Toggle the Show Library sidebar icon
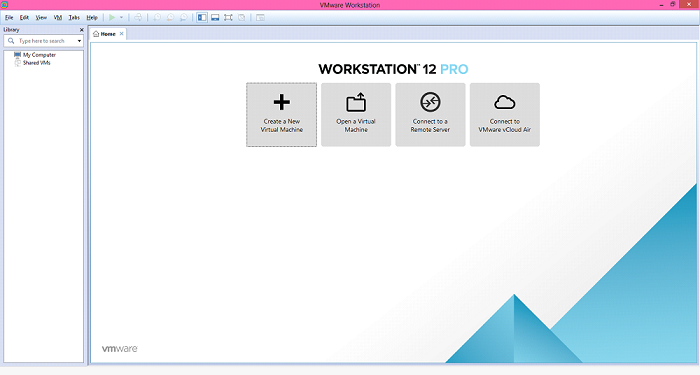 pyautogui.click(x=202, y=17)
